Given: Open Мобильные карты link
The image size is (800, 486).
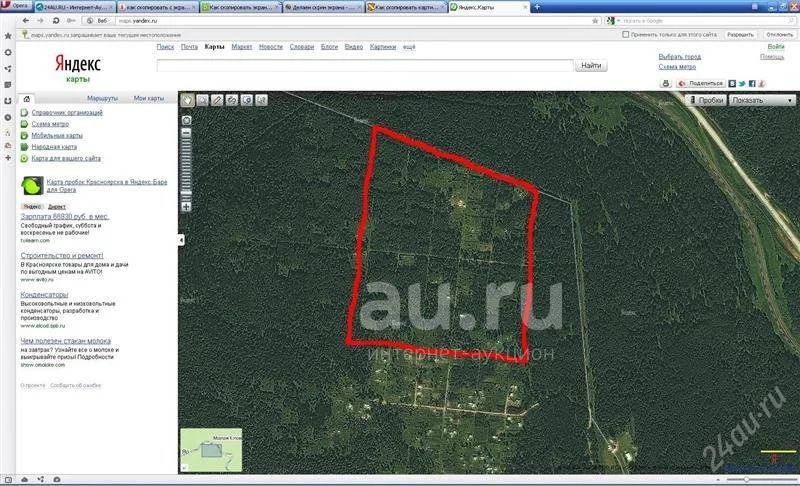Looking at the screenshot, I should click(x=57, y=136).
